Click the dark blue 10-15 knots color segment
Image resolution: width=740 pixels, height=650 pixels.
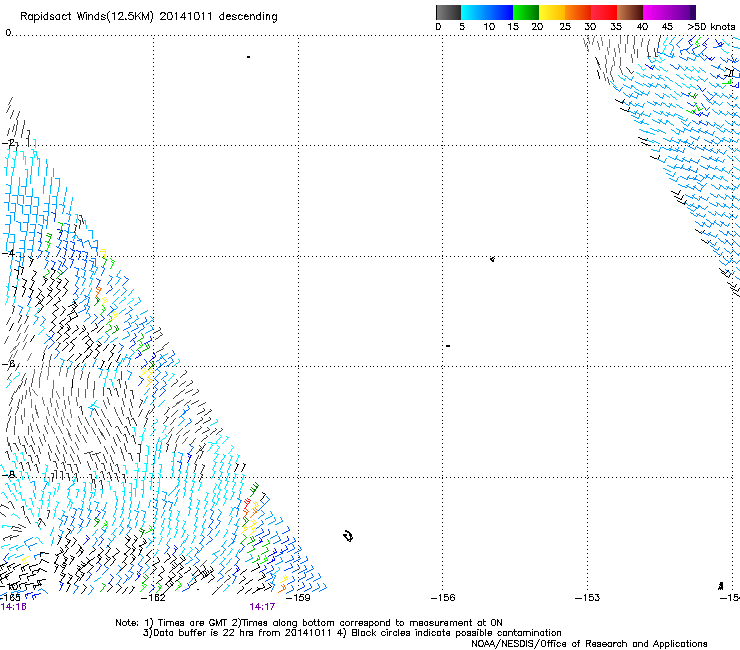pos(500,12)
